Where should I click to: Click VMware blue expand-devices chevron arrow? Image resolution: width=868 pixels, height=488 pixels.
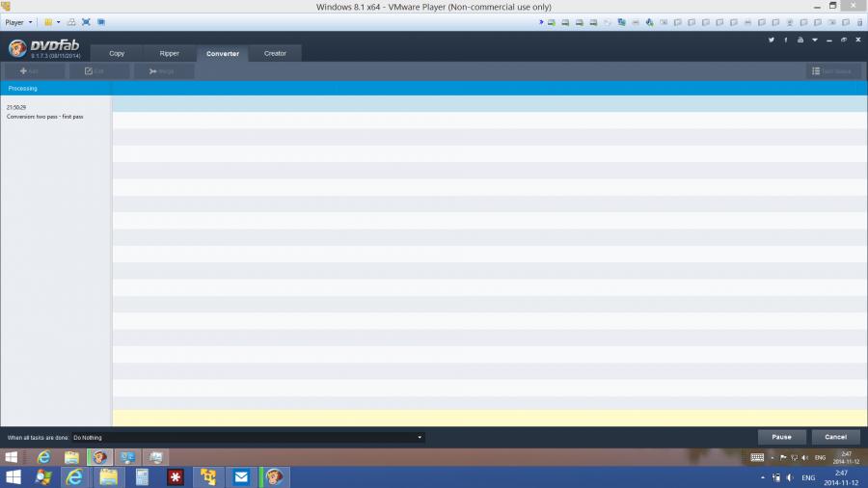point(541,22)
